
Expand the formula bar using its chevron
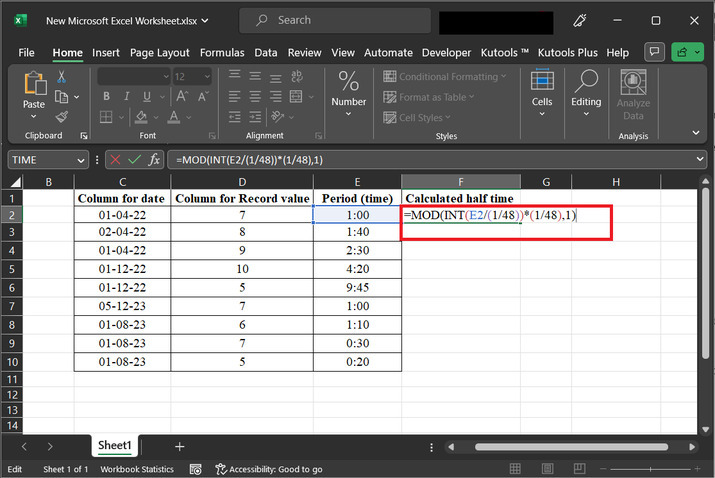coord(702,160)
